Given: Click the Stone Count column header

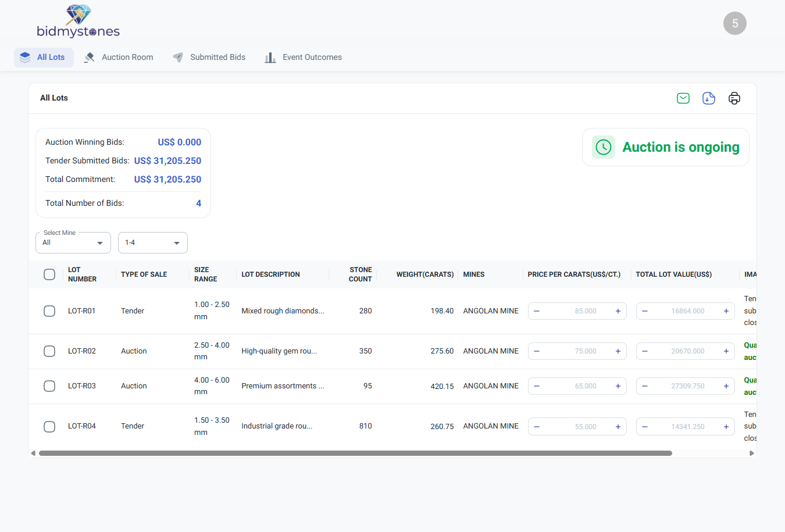Looking at the screenshot, I should pos(360,274).
